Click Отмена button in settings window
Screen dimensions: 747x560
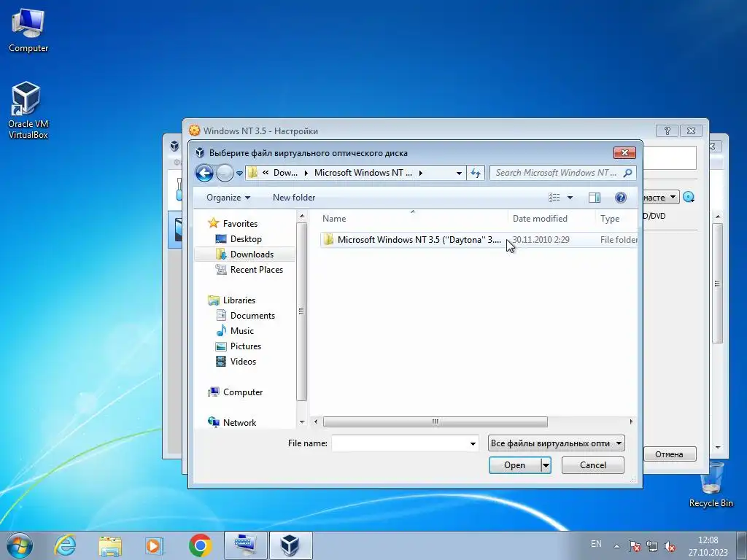point(670,454)
